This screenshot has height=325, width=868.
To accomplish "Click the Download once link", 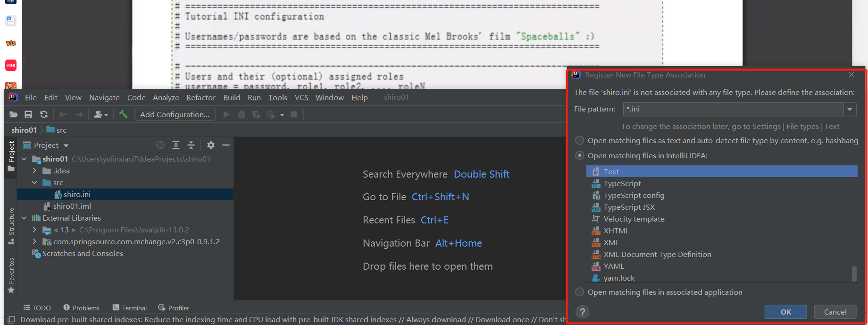I will pos(502,320).
